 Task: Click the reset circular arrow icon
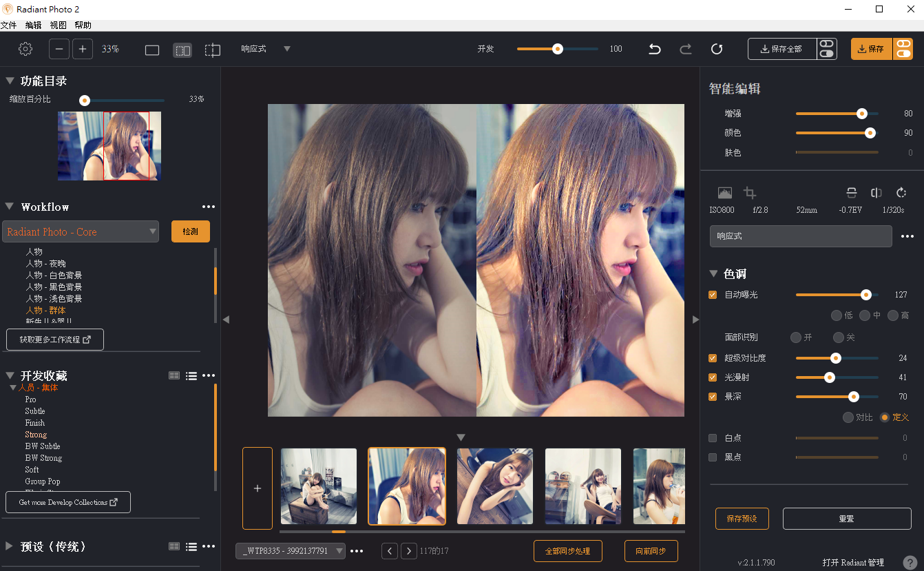[717, 49]
